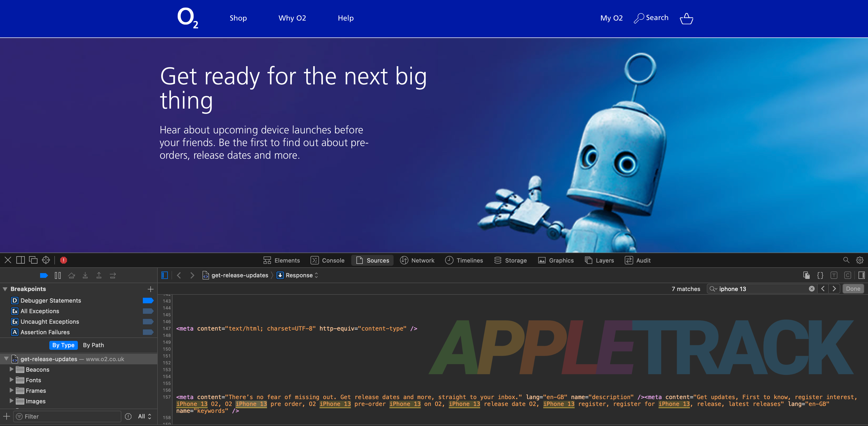Toggle the Debugger Statements breakpoint
This screenshot has height=426, width=868.
pyautogui.click(x=147, y=301)
